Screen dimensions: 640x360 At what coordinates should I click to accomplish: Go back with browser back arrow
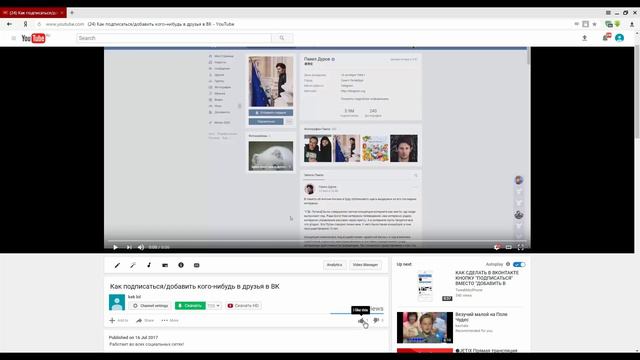point(9,24)
